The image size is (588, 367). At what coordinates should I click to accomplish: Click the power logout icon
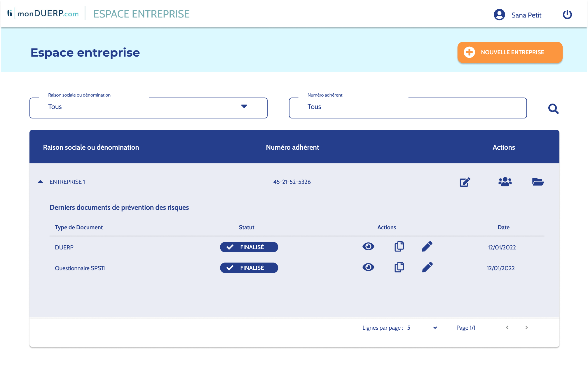pos(567,15)
